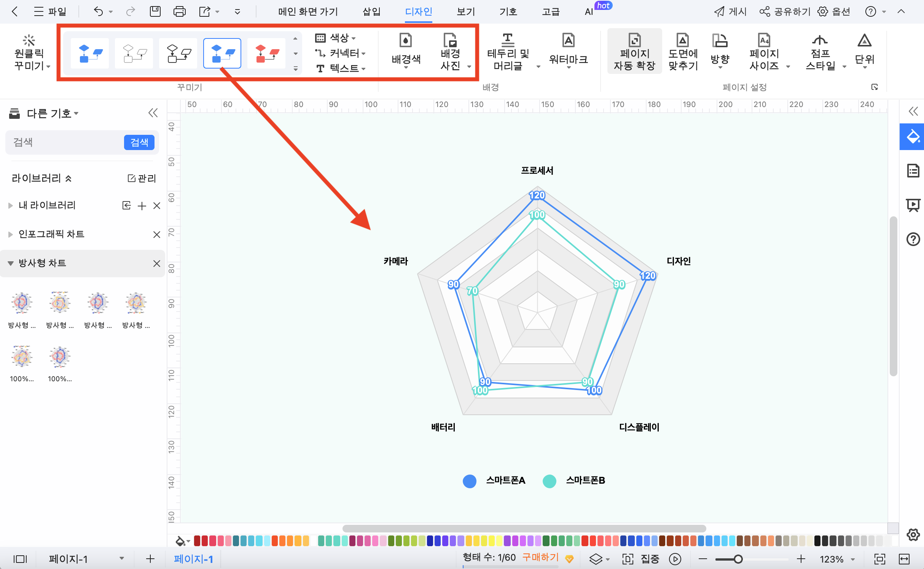Open the 방향 orientation option
This screenshot has height=569, width=924.
[x=720, y=52]
